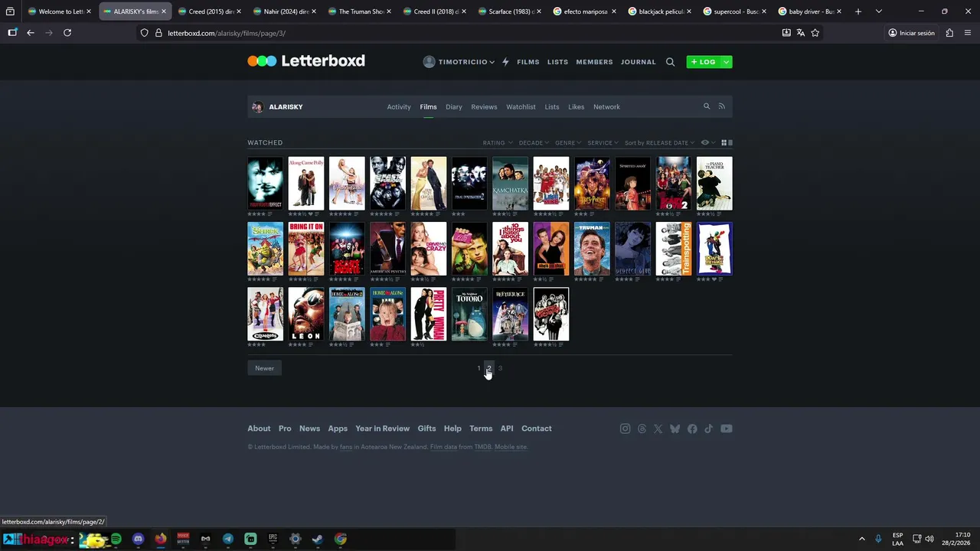Open Telegram from the taskbar
Image resolution: width=980 pixels, height=551 pixels.
pyautogui.click(x=228, y=539)
